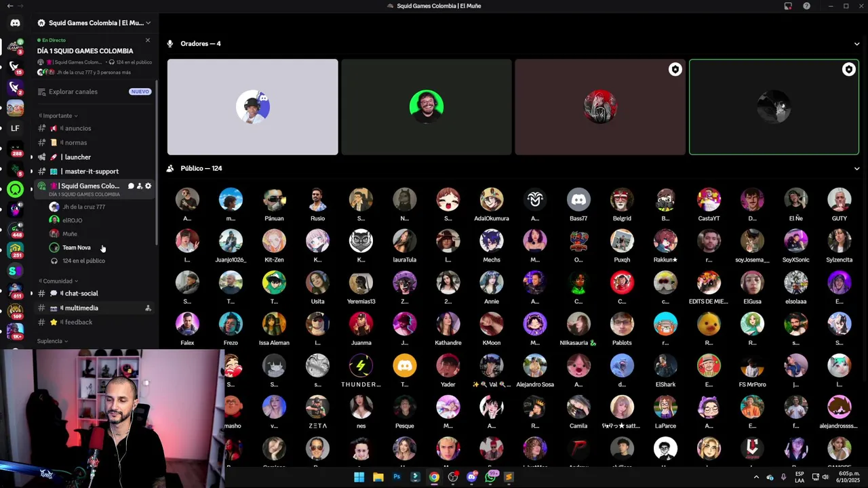Expand the Suplencia category
This screenshot has width=868, height=488.
(53, 341)
